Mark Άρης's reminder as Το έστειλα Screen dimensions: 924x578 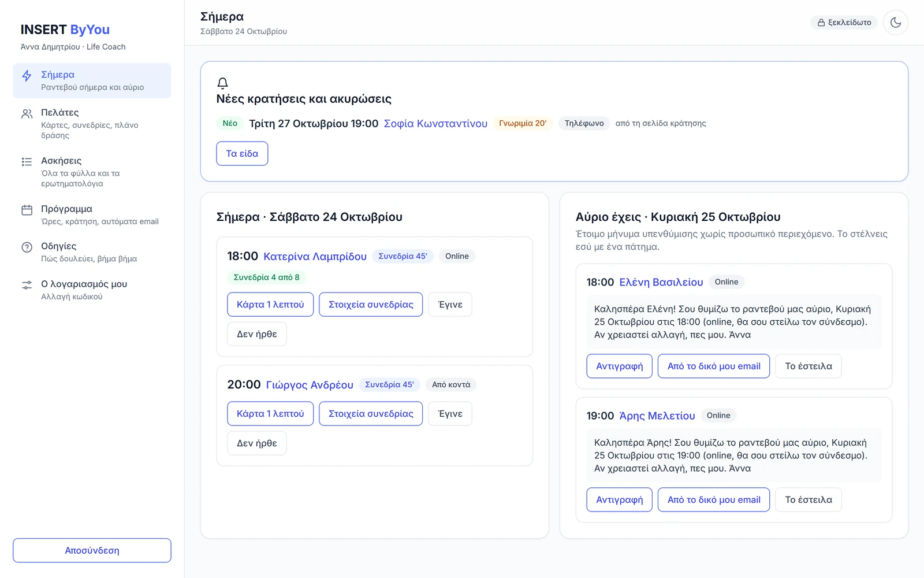[808, 499]
